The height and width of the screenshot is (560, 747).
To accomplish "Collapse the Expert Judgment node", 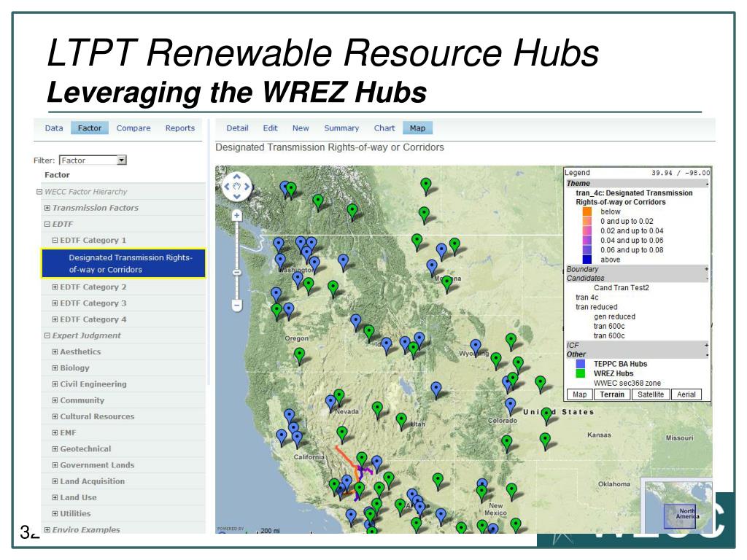I will (47, 335).
